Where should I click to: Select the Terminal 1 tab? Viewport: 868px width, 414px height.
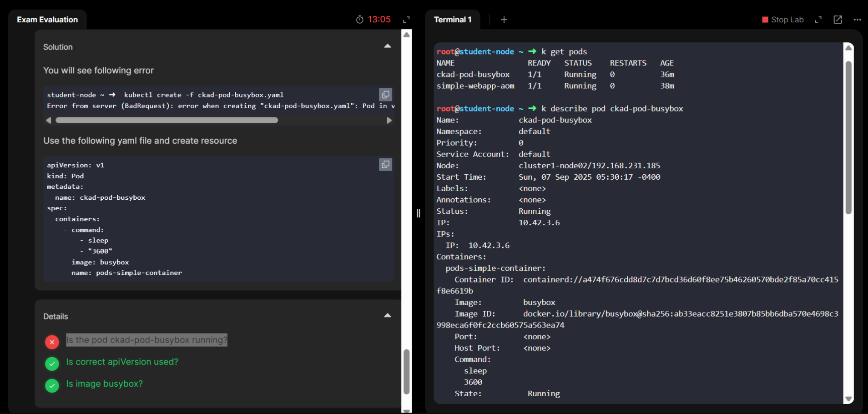452,20
